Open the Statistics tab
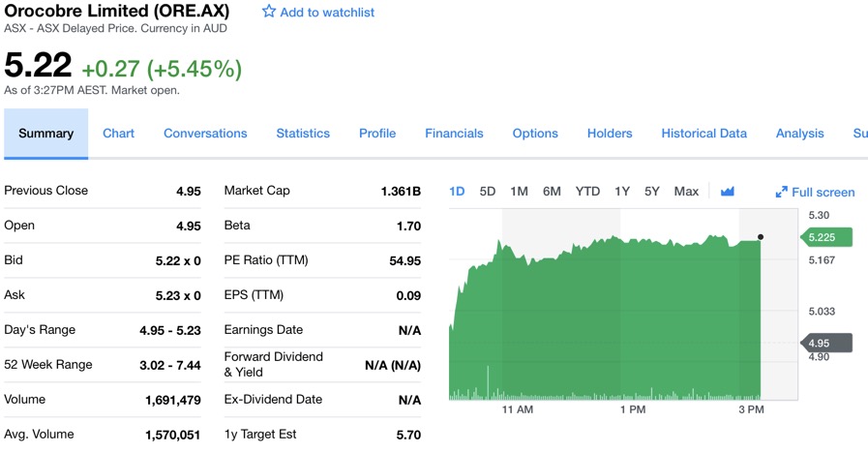Viewport: 868px width, 453px height. pyautogui.click(x=303, y=134)
